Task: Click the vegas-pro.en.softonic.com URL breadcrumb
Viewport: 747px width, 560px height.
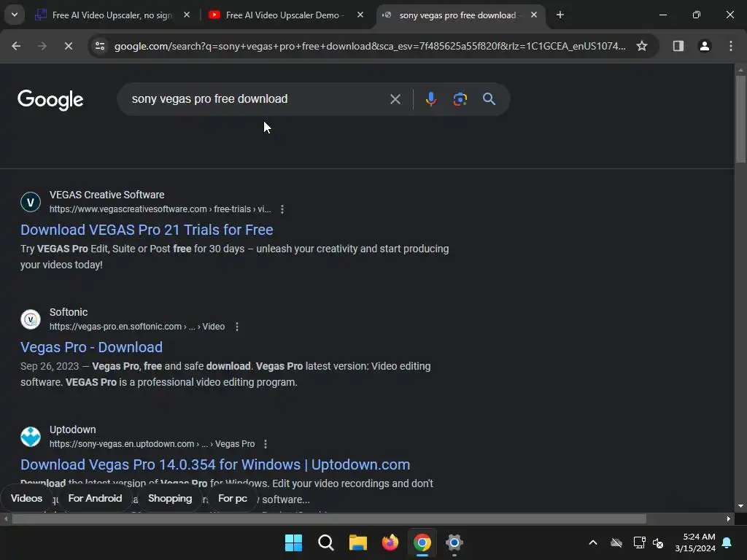Action: tap(136, 327)
